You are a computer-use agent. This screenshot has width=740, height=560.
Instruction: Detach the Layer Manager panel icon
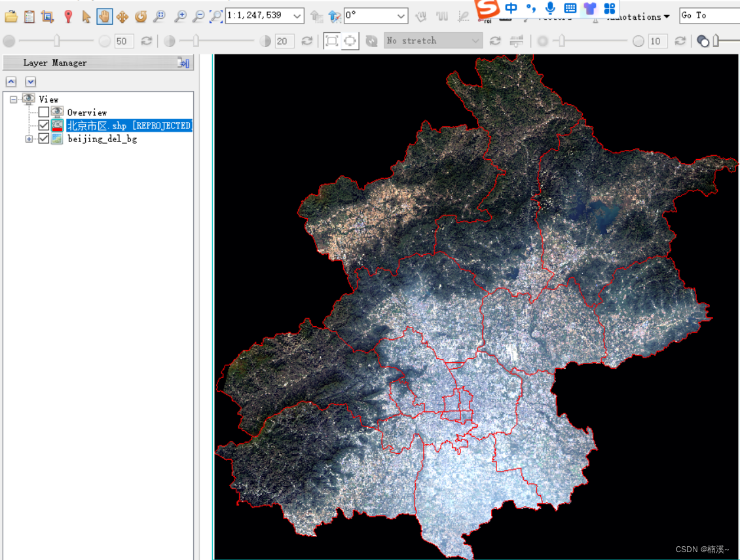coord(183,63)
